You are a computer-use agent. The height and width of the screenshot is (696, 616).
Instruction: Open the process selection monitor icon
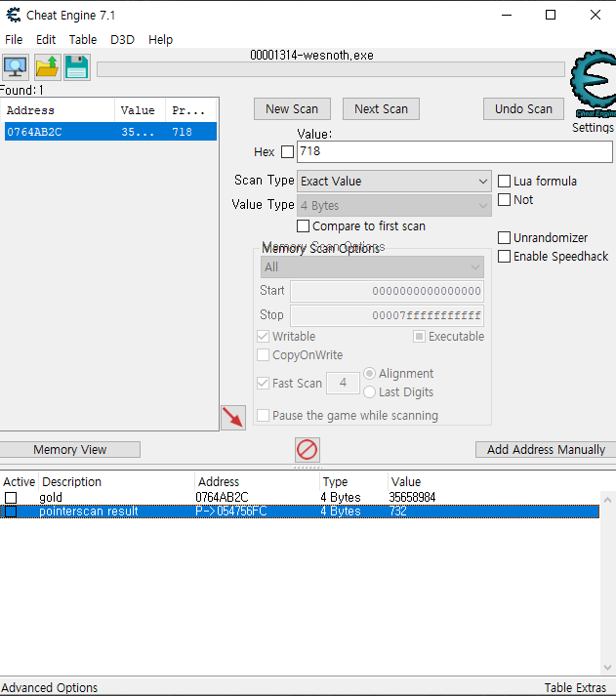pos(16,67)
